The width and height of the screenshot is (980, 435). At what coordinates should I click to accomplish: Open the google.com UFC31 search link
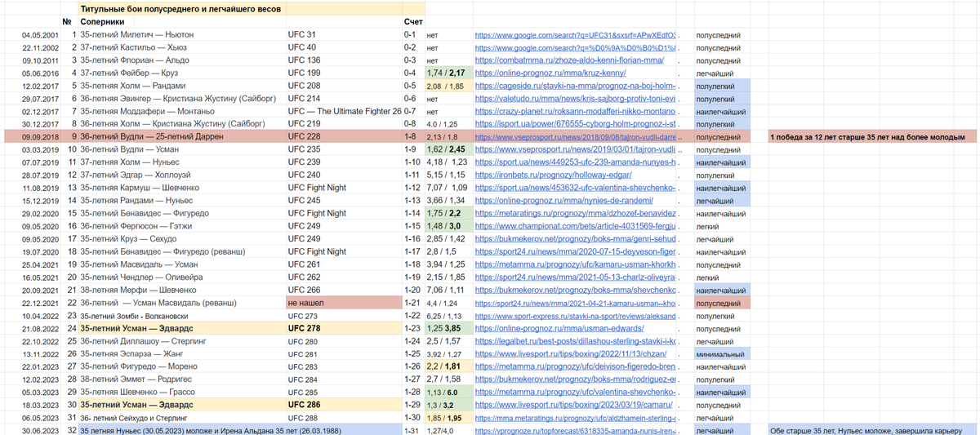pyautogui.click(x=575, y=36)
